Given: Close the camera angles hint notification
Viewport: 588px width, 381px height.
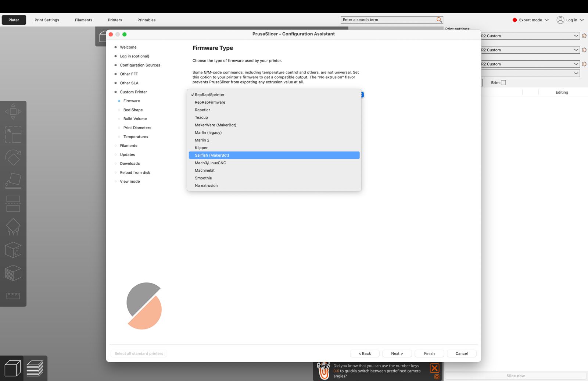Looking at the screenshot, I should click(434, 368).
